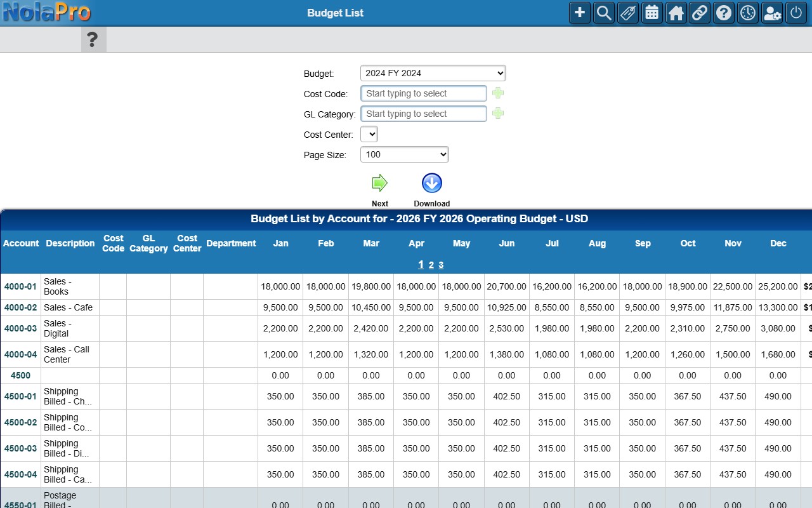Click the Next label under the green arrow
Image resolution: width=812 pixels, height=508 pixels.
click(380, 203)
